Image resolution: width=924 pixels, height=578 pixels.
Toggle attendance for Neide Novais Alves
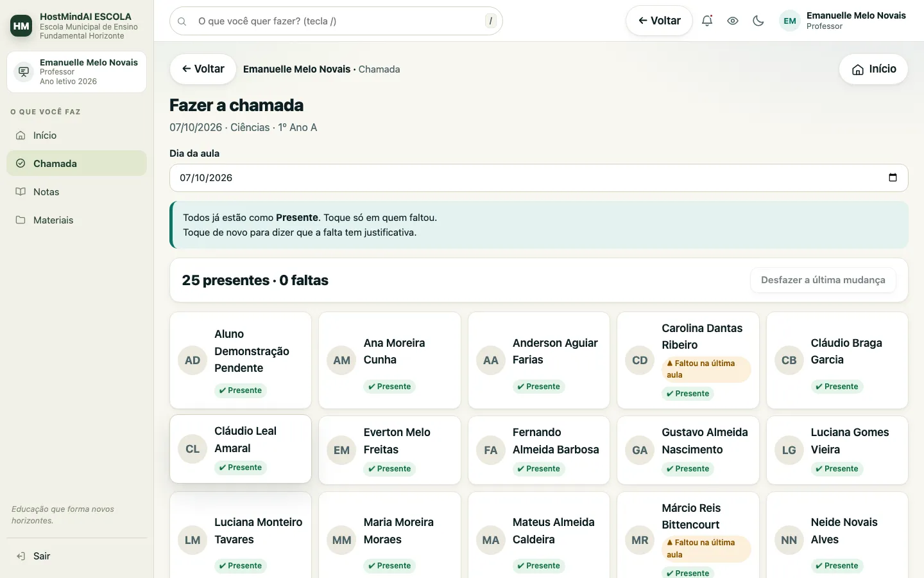(x=837, y=536)
